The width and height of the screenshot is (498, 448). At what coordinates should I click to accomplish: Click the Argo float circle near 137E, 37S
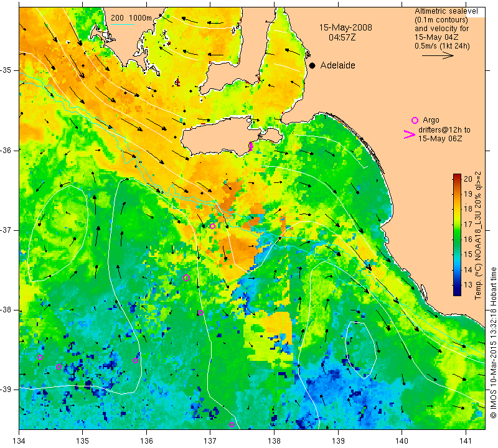212,226
